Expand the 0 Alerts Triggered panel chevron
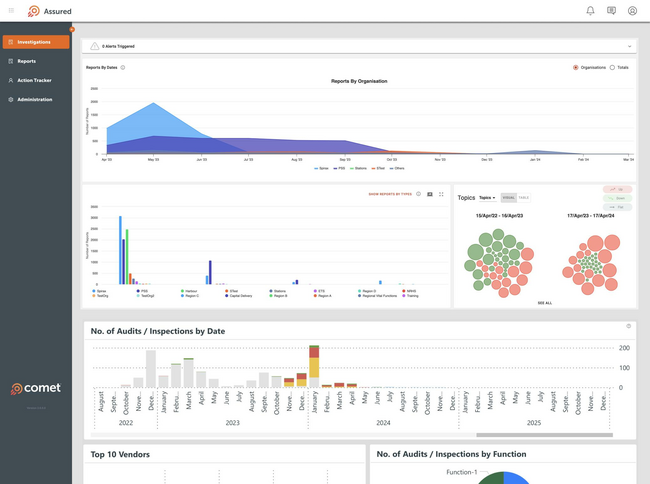 click(x=629, y=46)
